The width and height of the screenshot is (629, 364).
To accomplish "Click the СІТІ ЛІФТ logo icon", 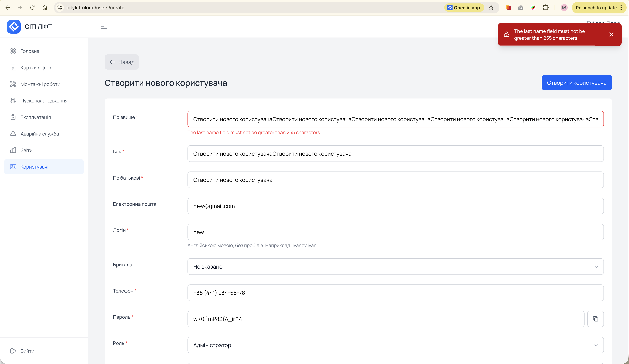I will coord(14,27).
